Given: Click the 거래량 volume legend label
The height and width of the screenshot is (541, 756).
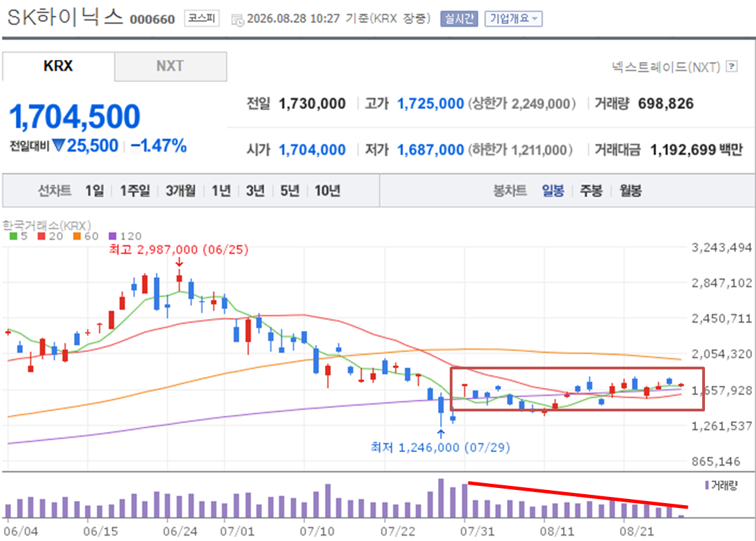Looking at the screenshot, I should click(x=725, y=485).
